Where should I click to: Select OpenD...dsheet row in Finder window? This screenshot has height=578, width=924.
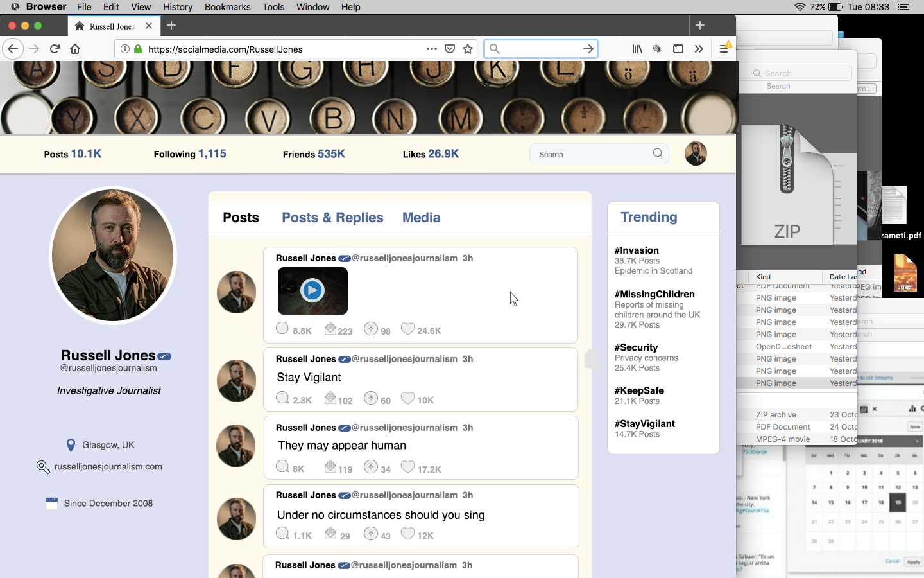[796, 347]
